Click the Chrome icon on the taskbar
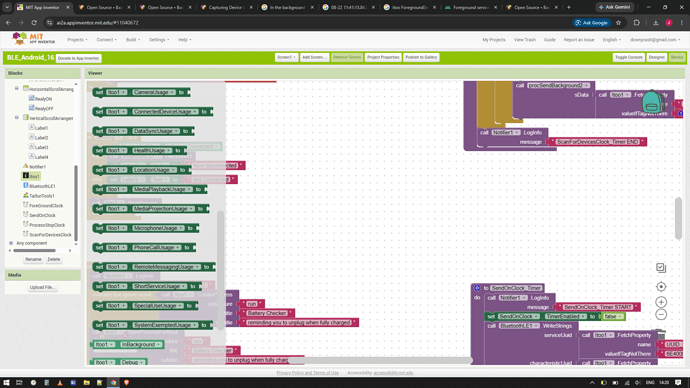 (113, 382)
